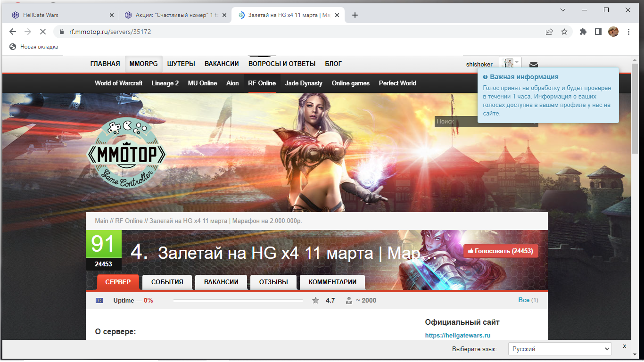
Task: Bookmark this page with star icon
Action: (564, 32)
